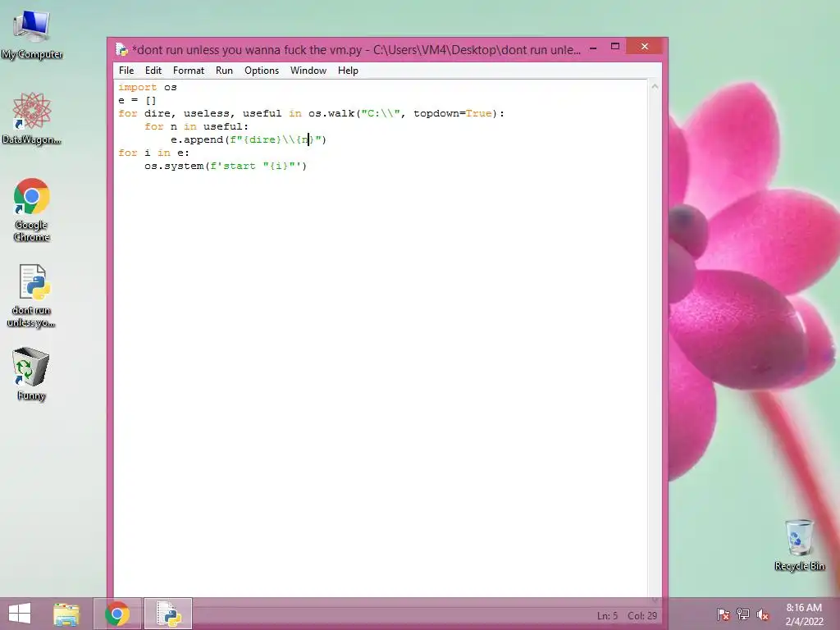Click the 'for i in e:' line

click(x=153, y=153)
